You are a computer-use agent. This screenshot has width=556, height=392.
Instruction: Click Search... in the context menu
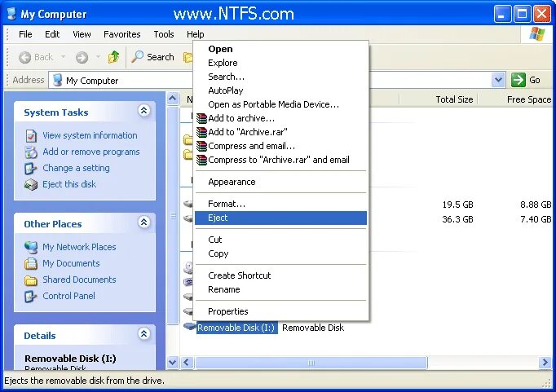280,77
